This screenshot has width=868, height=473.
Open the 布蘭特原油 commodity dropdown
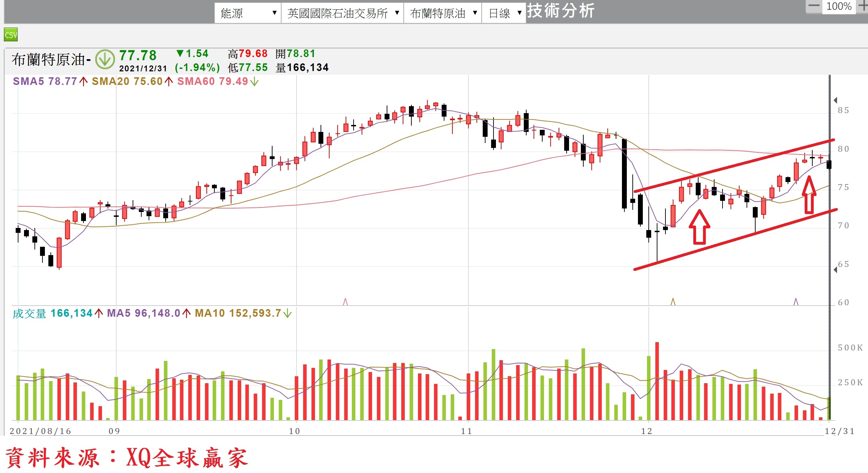coord(443,13)
